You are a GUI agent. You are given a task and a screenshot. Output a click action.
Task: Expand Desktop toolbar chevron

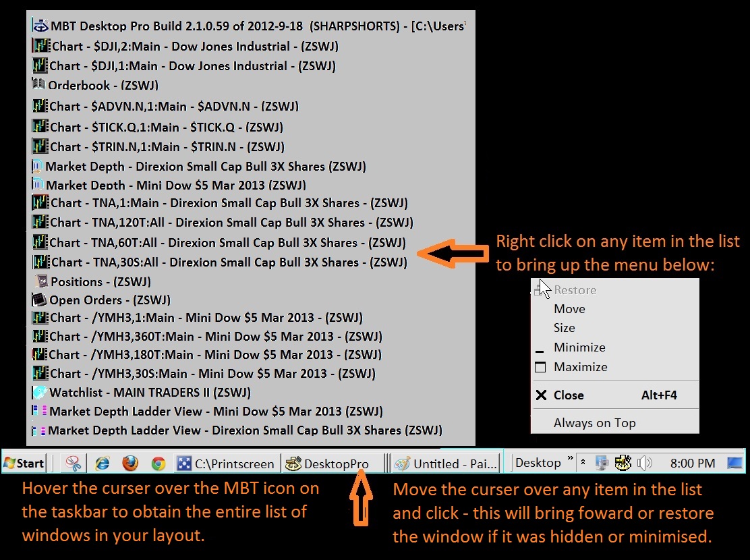570,459
